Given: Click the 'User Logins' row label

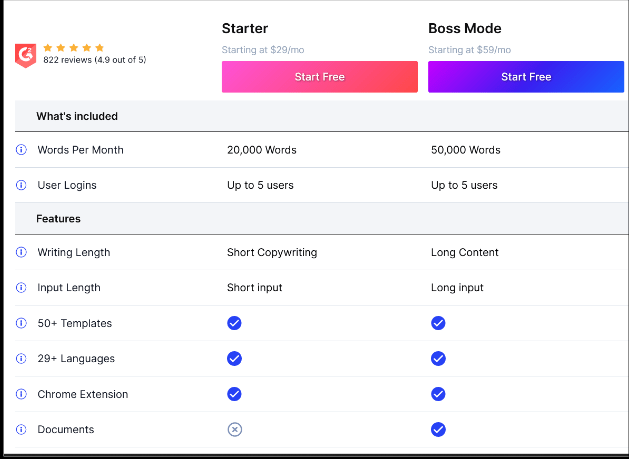Looking at the screenshot, I should pyautogui.click(x=67, y=185).
